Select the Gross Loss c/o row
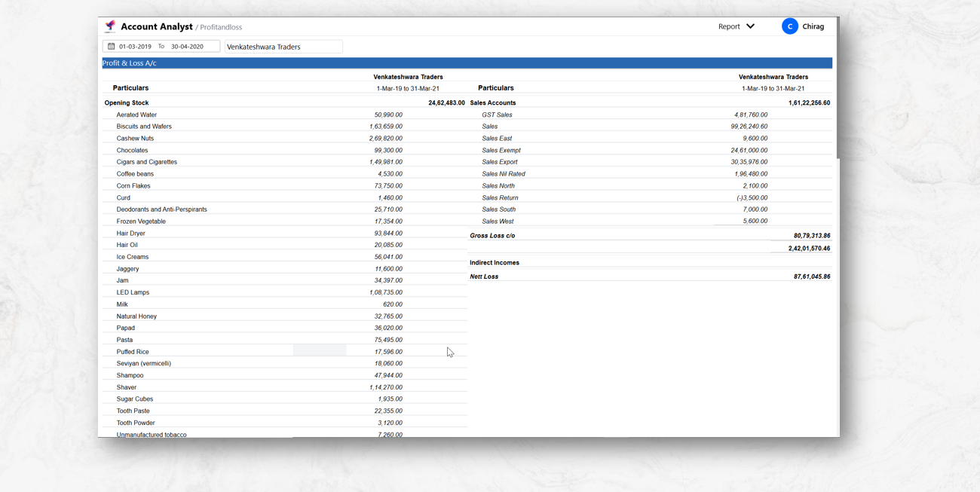Image resolution: width=980 pixels, height=492 pixels. (492, 236)
